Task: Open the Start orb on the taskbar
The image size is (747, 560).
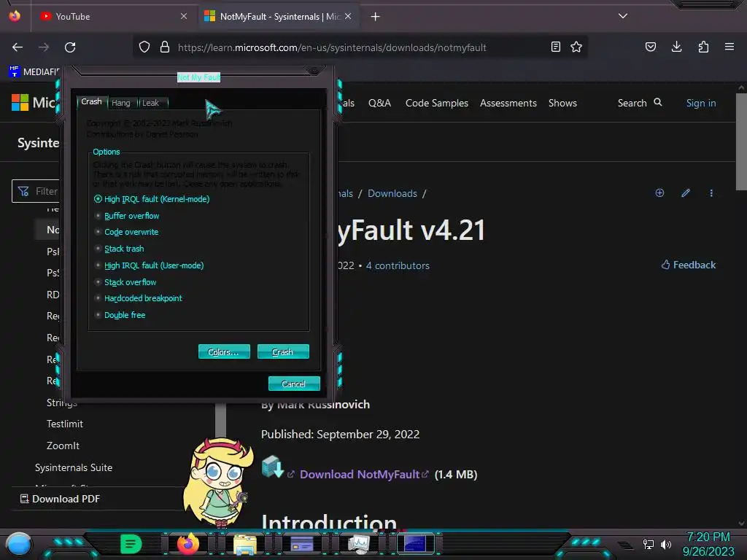Action: (x=19, y=544)
